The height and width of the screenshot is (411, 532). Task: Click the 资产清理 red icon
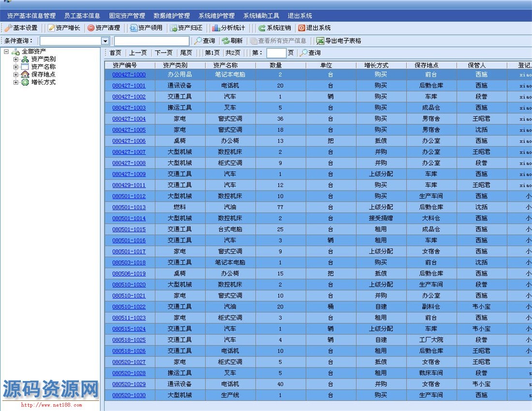(91, 28)
